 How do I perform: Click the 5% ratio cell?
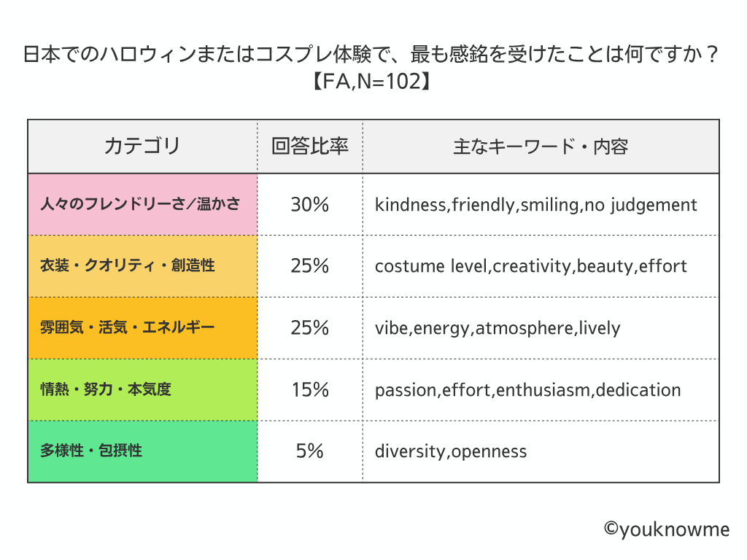(310, 451)
